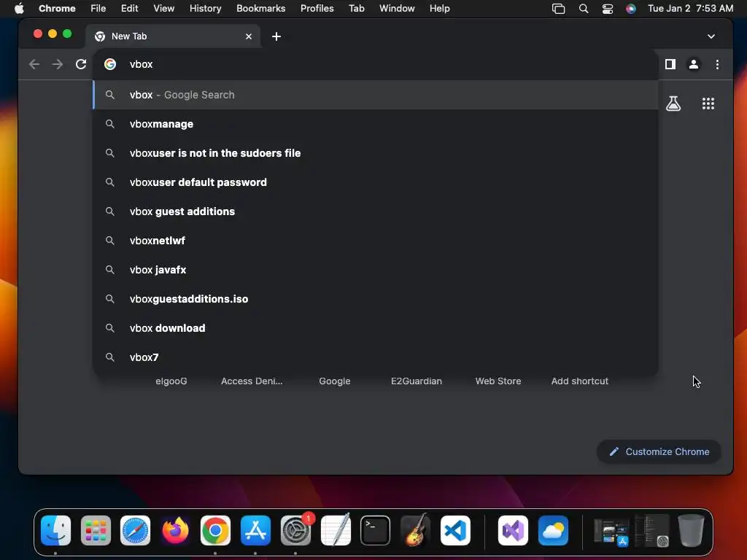Screen dimensions: 747x560
Task: Click the Chrome icon in the Dock
Action: click(215, 531)
